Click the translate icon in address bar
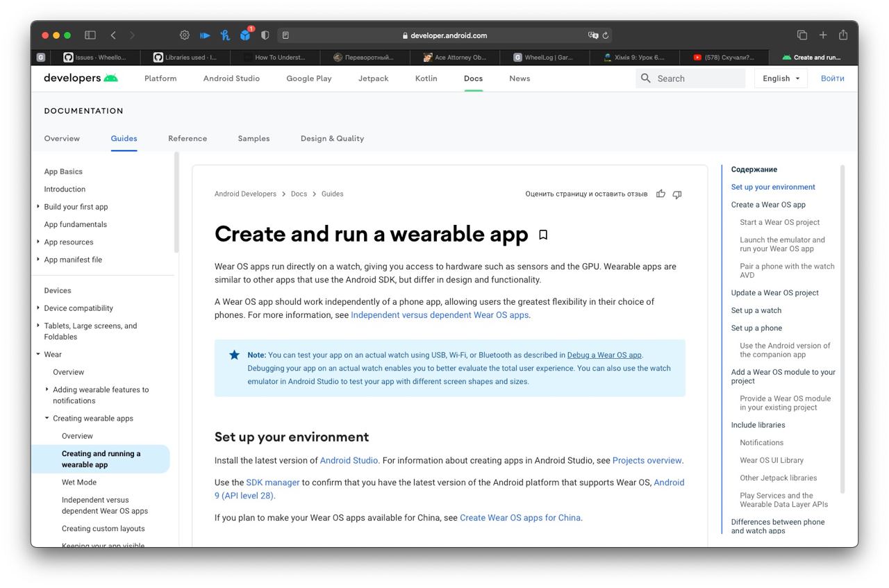 tap(593, 35)
